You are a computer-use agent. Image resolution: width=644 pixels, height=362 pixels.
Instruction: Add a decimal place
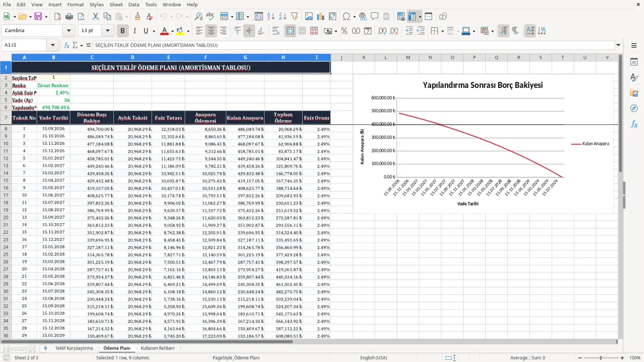pos(382,31)
